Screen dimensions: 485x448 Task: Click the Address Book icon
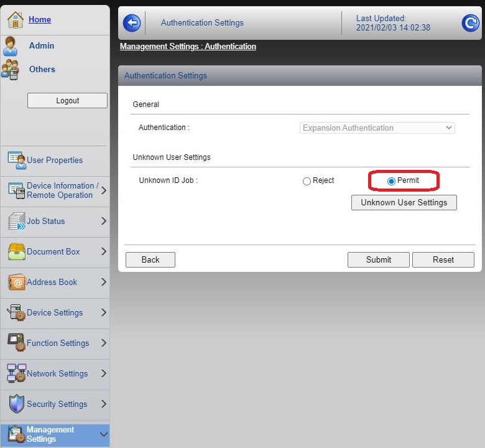[16, 282]
